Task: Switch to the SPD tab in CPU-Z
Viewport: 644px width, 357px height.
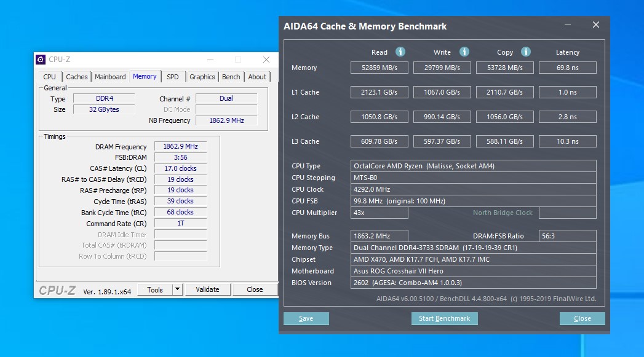Action: 172,77
